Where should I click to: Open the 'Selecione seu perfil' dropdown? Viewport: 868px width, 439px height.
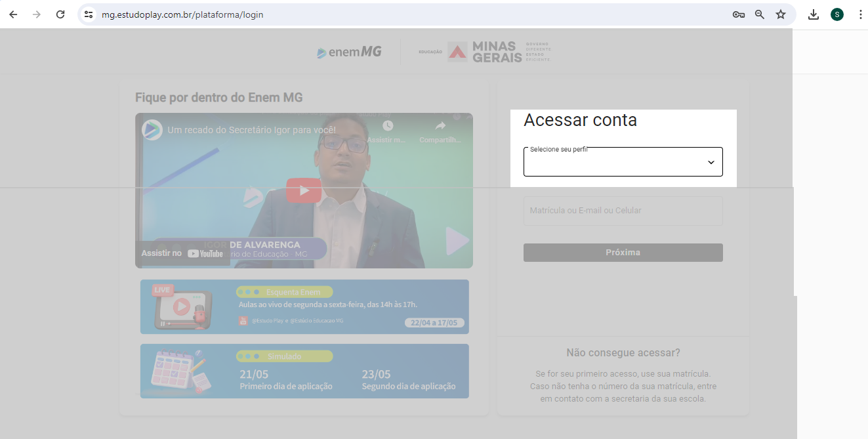point(623,161)
